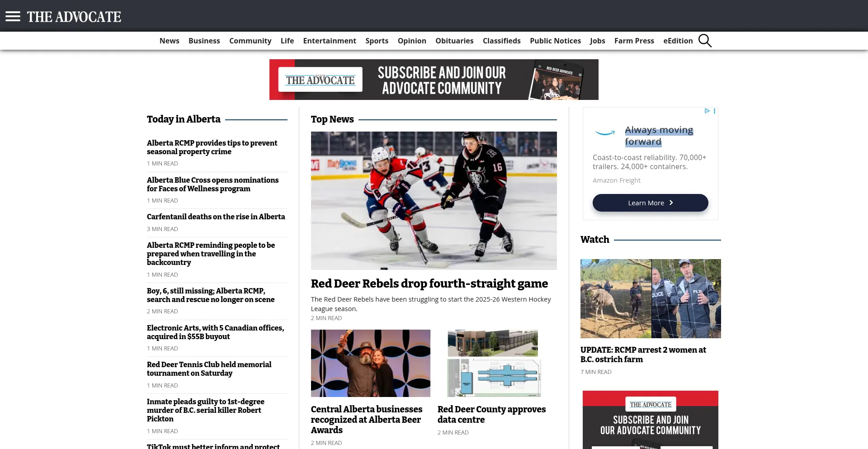
Task: Click the Amazon smile logo in ad
Action: pos(605,133)
